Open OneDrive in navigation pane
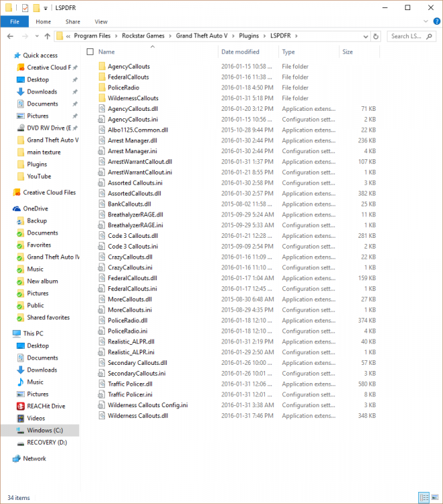 click(x=30, y=208)
